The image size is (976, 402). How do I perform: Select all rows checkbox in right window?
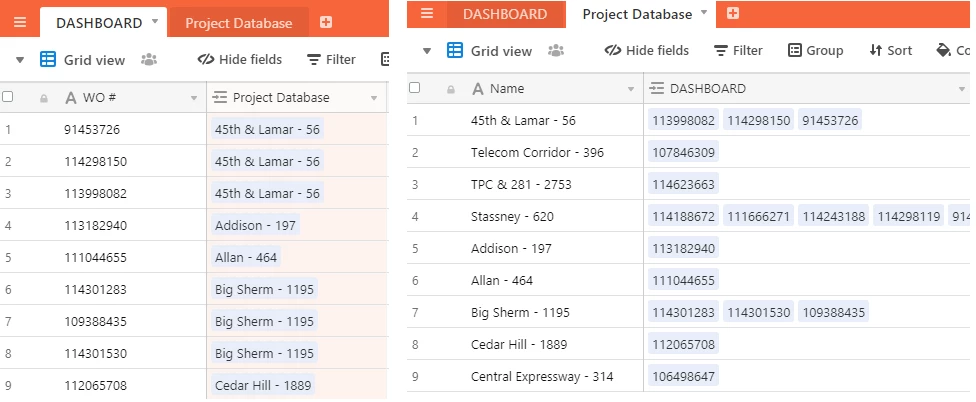coord(415,88)
